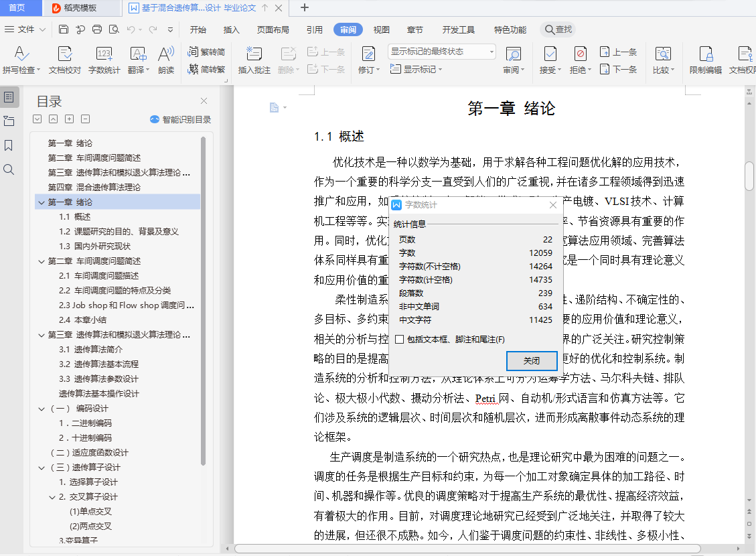Collapse the 2. 交叉算子设计 node

coord(52,497)
